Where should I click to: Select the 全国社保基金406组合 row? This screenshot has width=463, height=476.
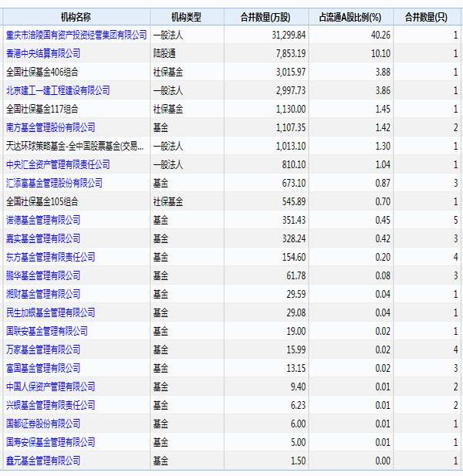[232, 72]
